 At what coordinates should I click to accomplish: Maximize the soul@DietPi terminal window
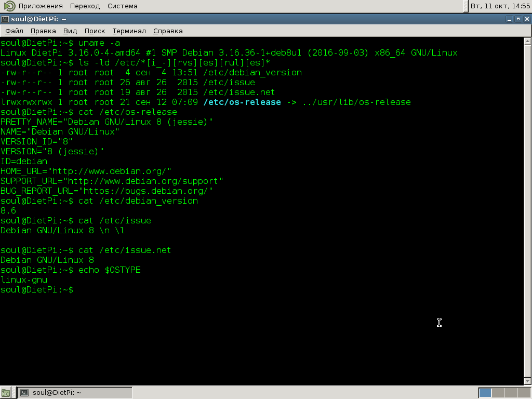tap(518, 19)
